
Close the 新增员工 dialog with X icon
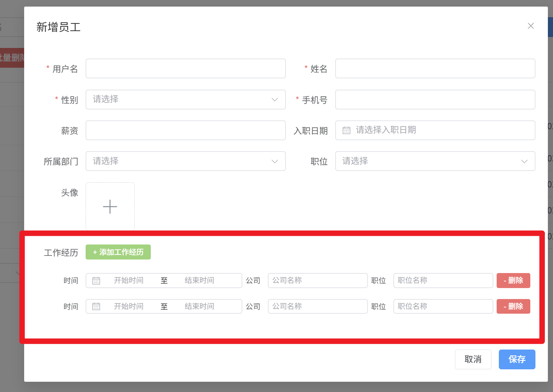coord(531,26)
